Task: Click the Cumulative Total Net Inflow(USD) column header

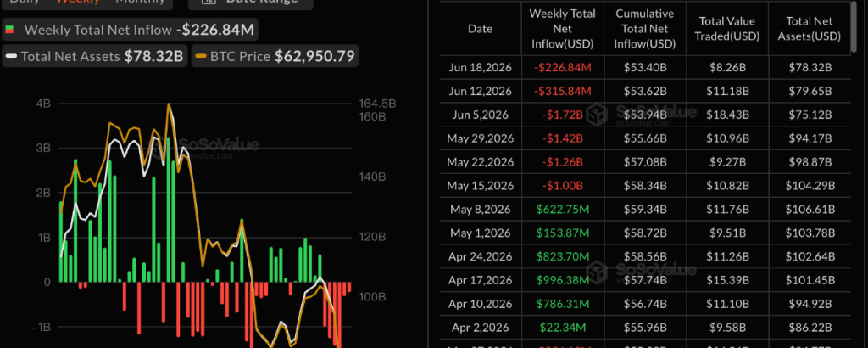Action: pos(644,29)
